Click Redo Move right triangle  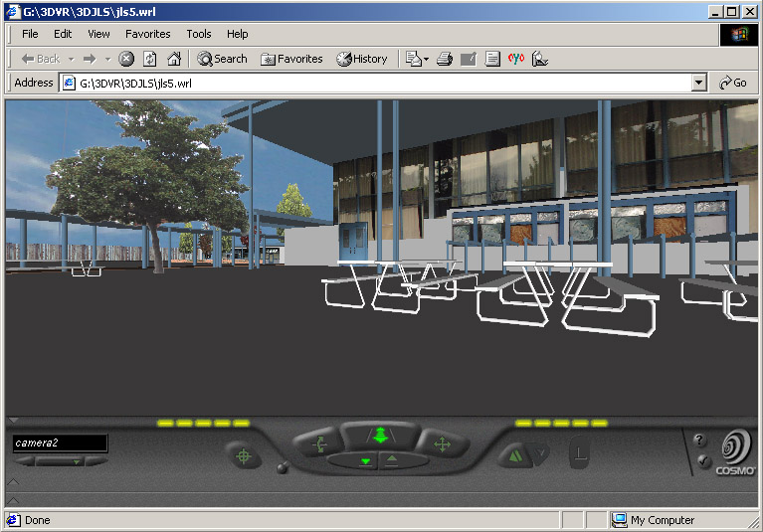coord(539,454)
